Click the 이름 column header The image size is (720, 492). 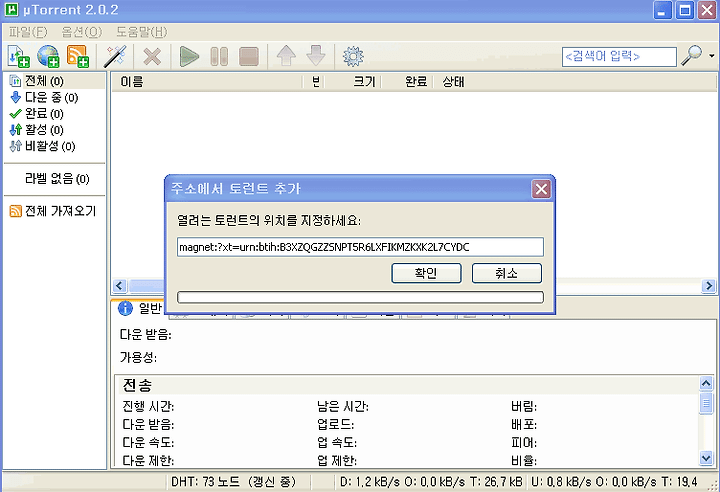click(207, 82)
